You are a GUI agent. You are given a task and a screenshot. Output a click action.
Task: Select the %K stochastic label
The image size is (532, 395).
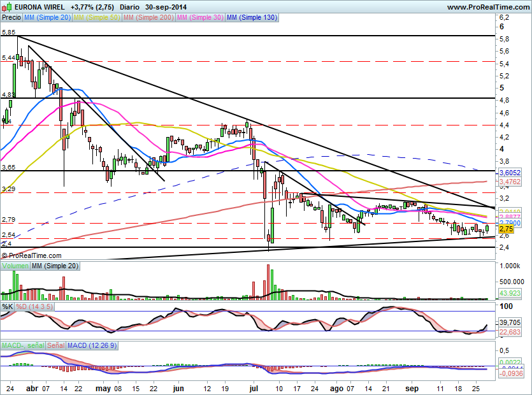[8, 306]
